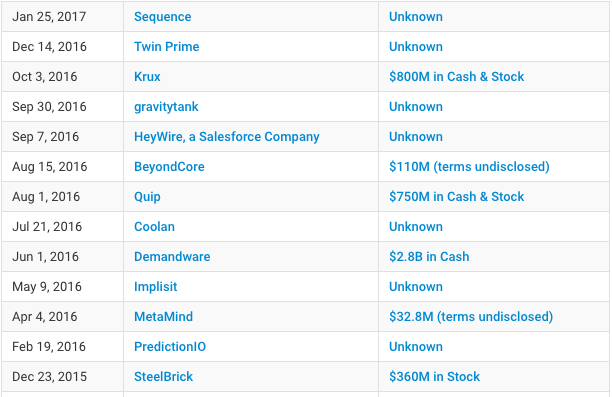Viewport: 612px width, 397px height.
Task: Open the Quip acquisition entry
Action: point(147,197)
